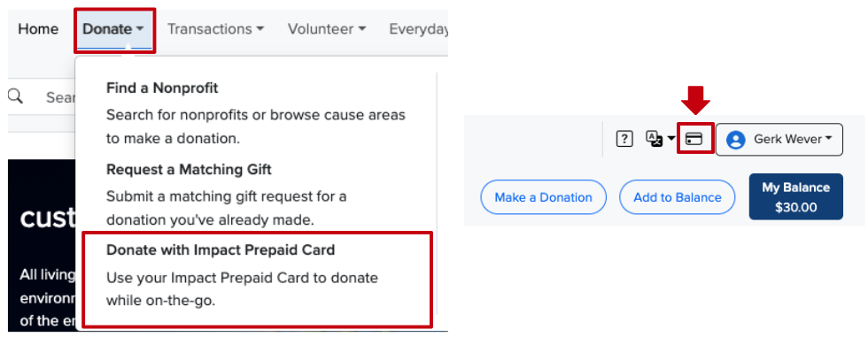Open the Donate dropdown menu

click(x=114, y=30)
